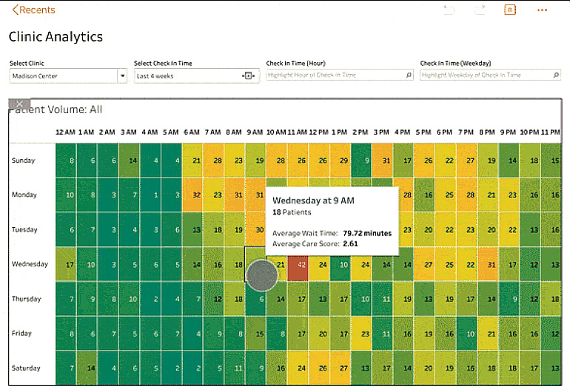Tap the redo arrow icon
Image resolution: width=570 pixels, height=392 pixels.
[x=480, y=10]
